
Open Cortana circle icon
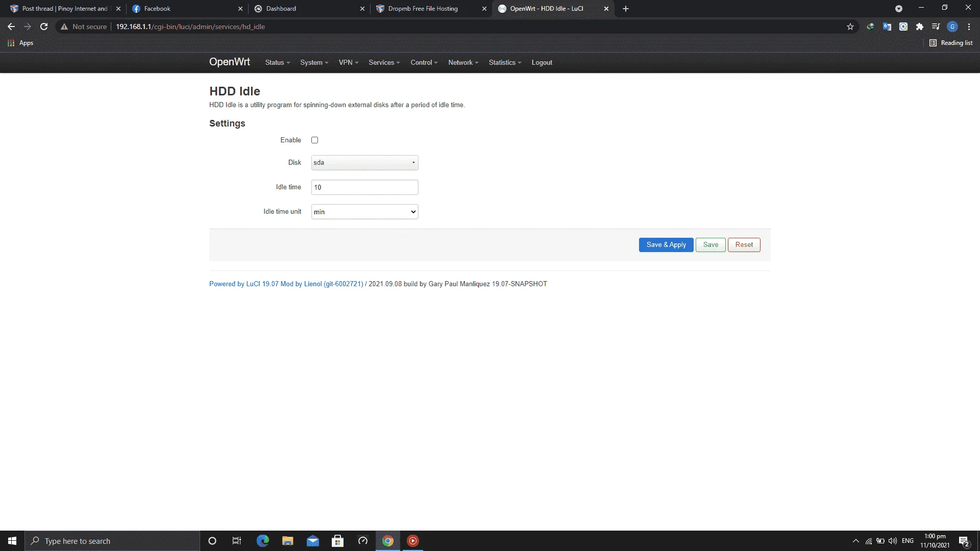coord(212,541)
